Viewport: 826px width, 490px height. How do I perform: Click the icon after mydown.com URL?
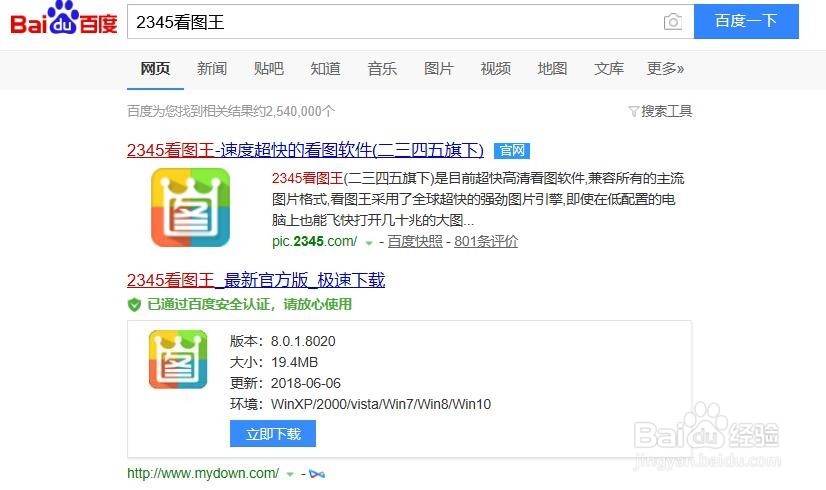(x=317, y=474)
